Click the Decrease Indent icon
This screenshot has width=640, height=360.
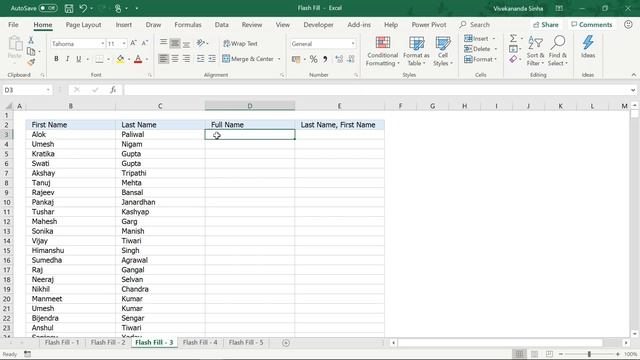coord(200,59)
